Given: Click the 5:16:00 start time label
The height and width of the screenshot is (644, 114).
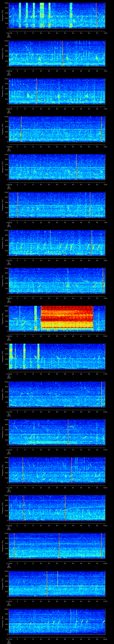Looking at the screenshot, I should click(9, 601).
